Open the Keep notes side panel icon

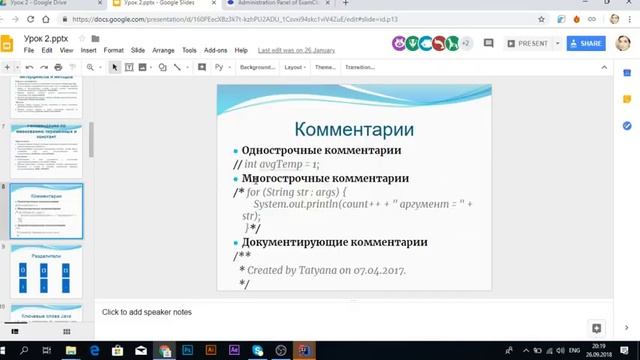click(x=627, y=99)
